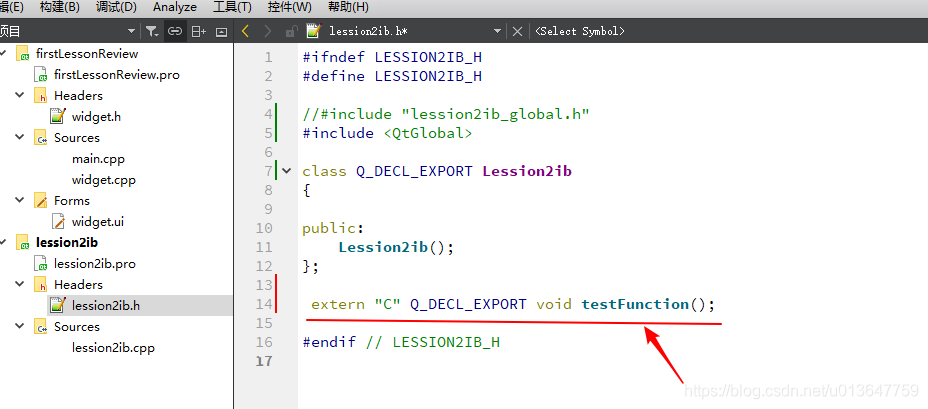Screen dimensions: 928x409
Task: Click the #define LESSION2IB_H line
Action: pos(392,76)
